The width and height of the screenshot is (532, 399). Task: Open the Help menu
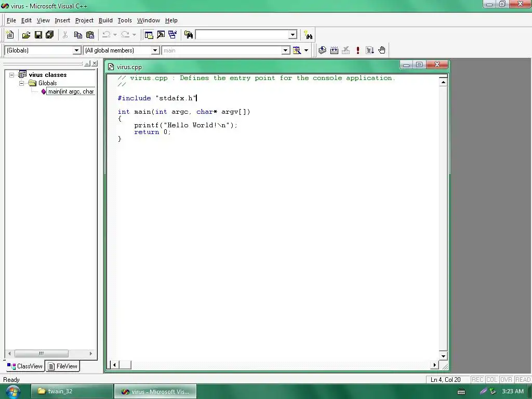(x=171, y=20)
